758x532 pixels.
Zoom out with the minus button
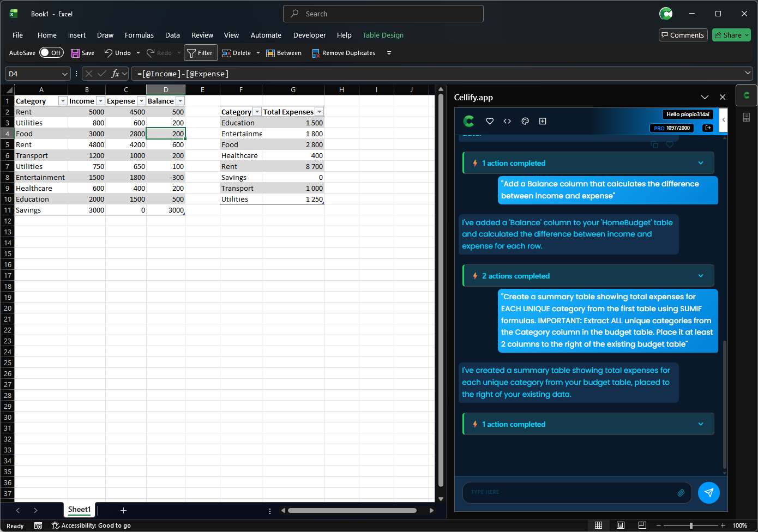[x=659, y=525]
